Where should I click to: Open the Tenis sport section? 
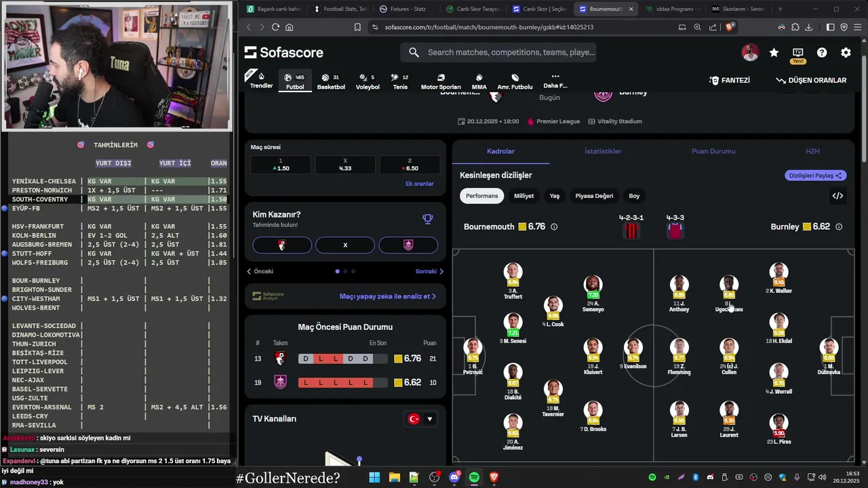pyautogui.click(x=400, y=81)
